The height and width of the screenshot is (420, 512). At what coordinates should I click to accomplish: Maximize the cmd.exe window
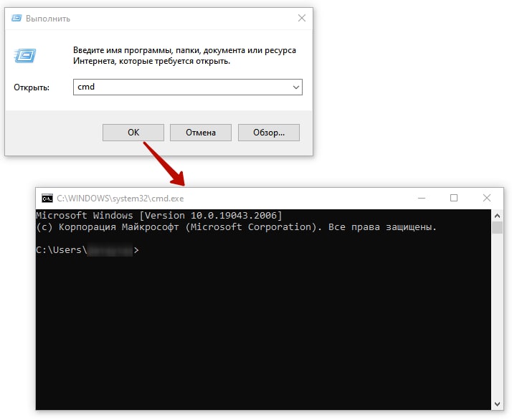point(453,198)
